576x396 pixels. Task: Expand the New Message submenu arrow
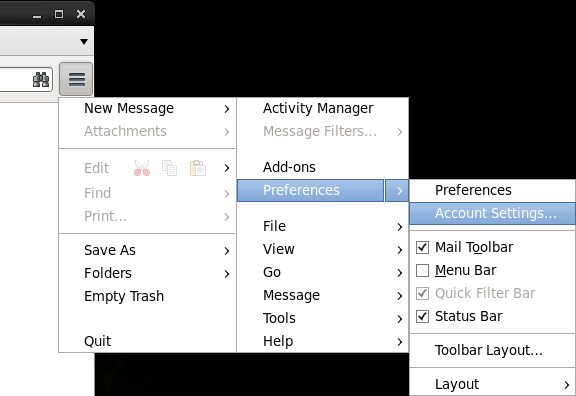[227, 109]
